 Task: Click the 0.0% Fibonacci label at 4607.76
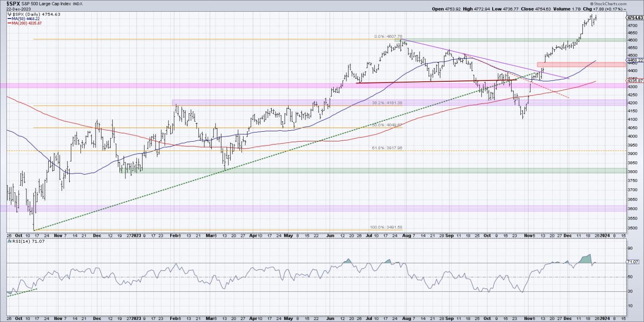point(388,36)
